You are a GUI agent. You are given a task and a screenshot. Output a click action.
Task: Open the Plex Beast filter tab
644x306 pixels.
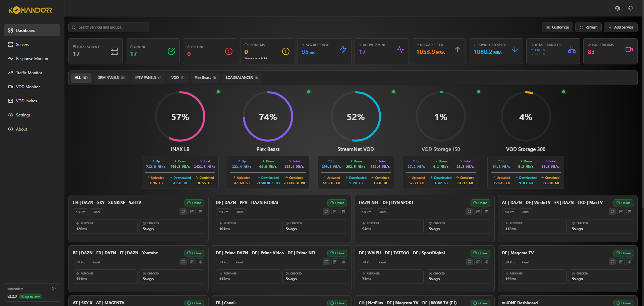[205, 78]
